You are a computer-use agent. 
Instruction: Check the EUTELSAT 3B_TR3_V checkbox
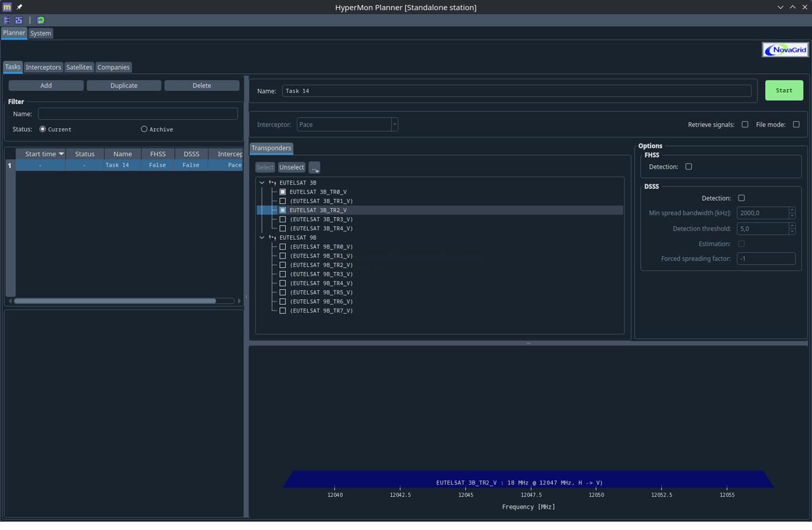283,219
